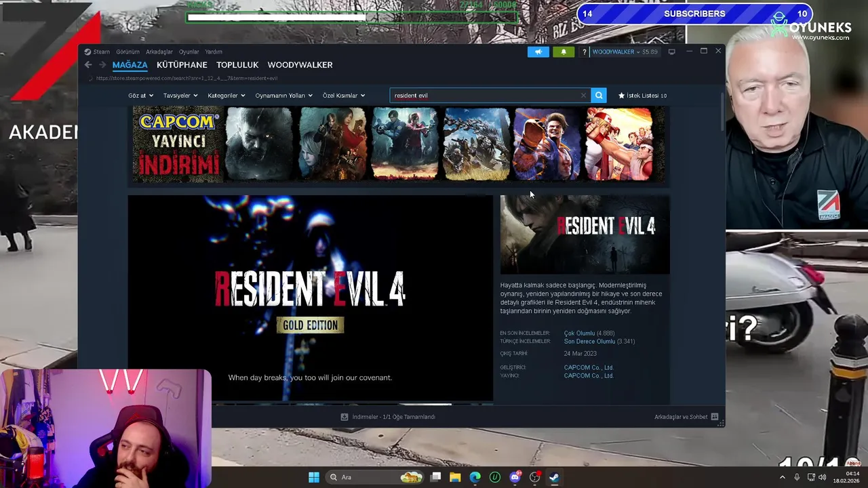Open the Windows Start menu
The width and height of the screenshot is (868, 488).
(314, 477)
